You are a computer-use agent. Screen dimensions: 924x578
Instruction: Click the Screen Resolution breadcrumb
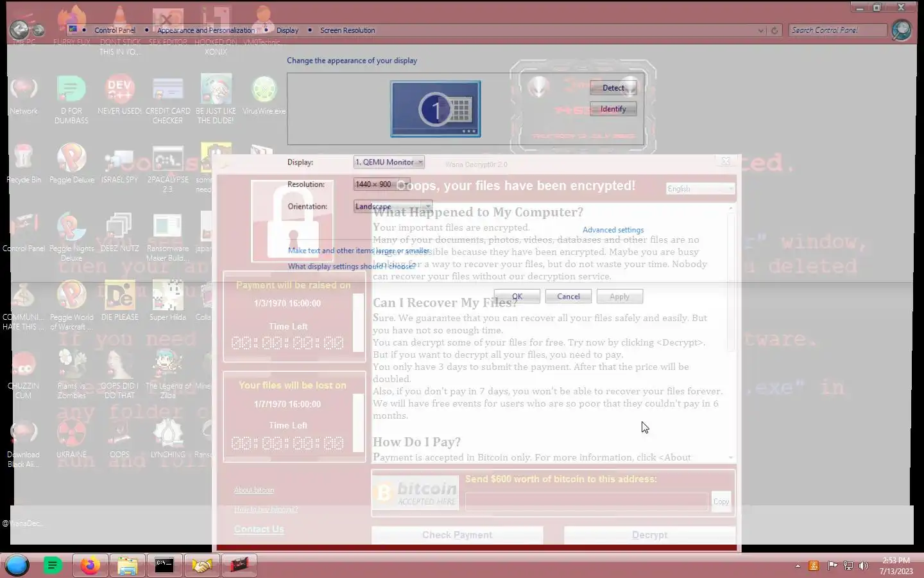[x=348, y=30]
